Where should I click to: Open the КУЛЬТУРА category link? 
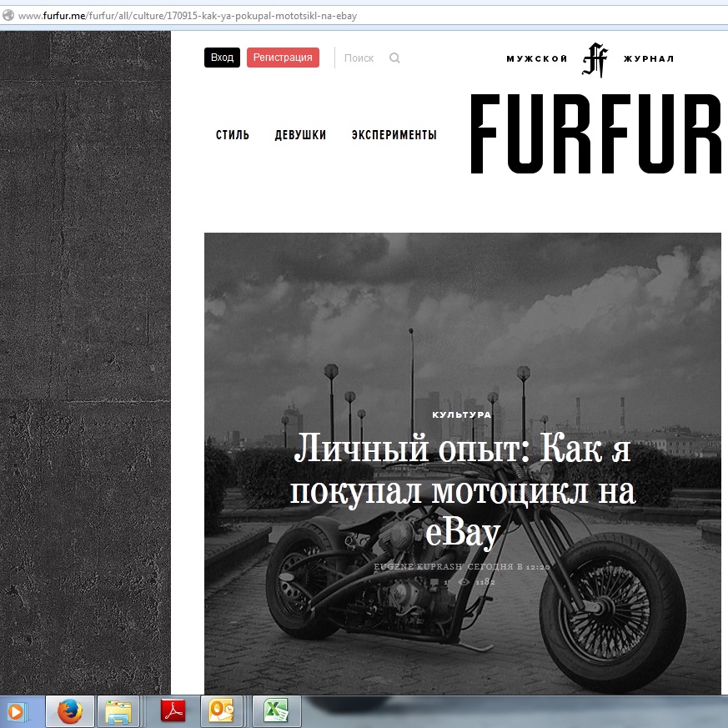click(462, 414)
